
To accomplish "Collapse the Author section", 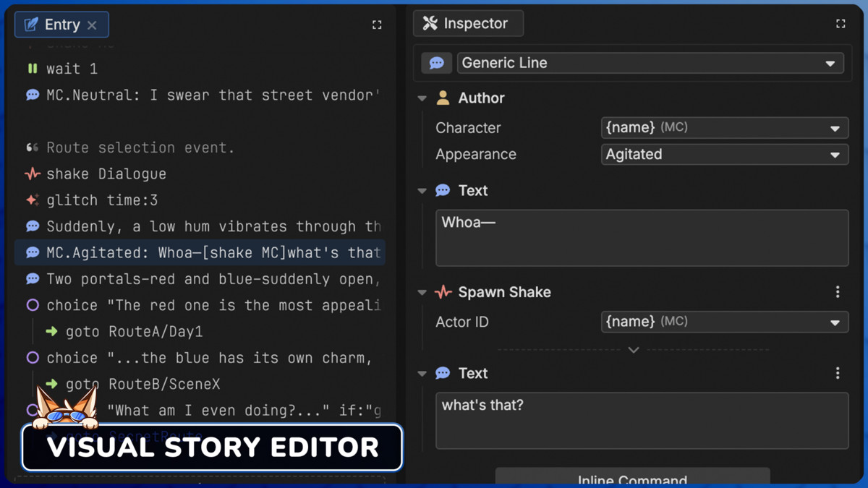I will tap(422, 98).
